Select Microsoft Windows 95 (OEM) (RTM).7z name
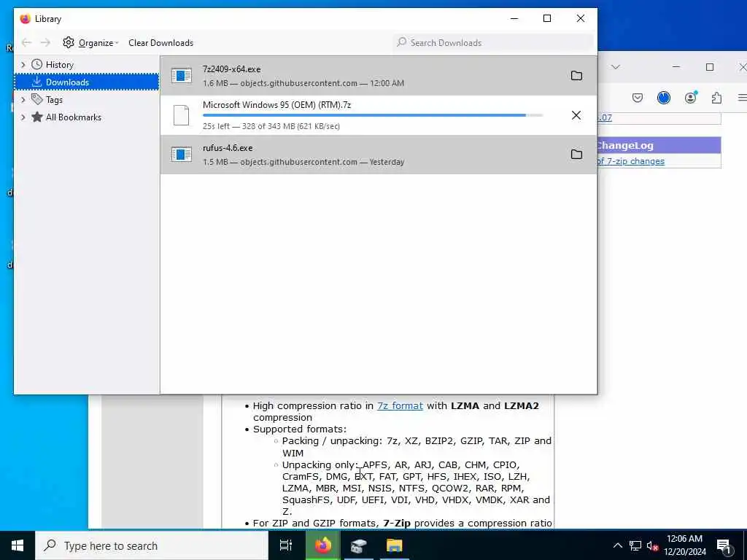Viewport: 747px width, 560px height. point(276,105)
